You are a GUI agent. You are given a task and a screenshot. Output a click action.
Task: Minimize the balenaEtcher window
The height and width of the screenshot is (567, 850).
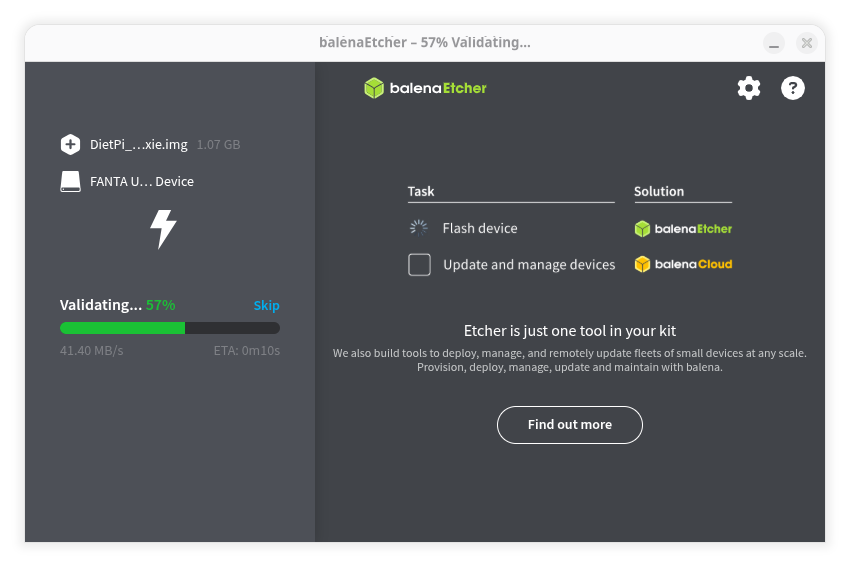pyautogui.click(x=774, y=43)
